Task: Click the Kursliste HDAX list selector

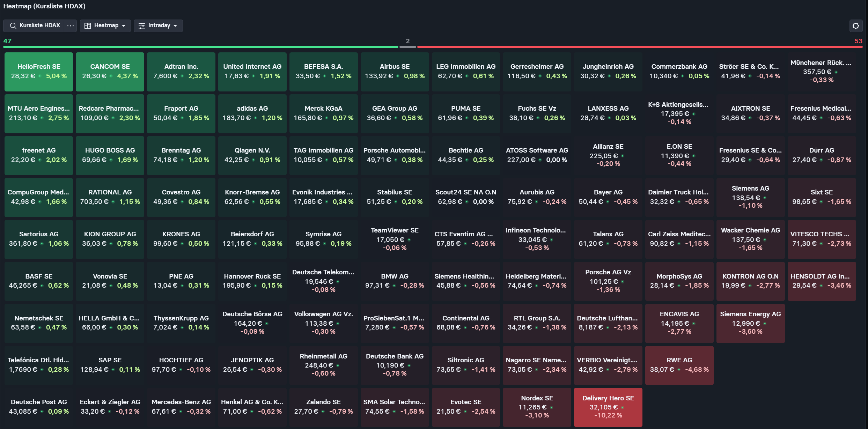Action: click(34, 25)
